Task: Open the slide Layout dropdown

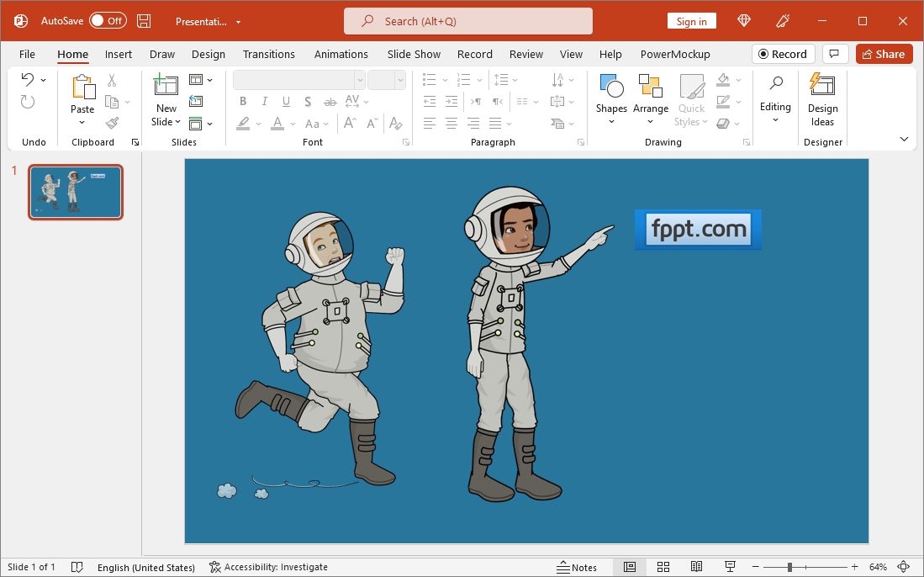Action: pyautogui.click(x=201, y=80)
